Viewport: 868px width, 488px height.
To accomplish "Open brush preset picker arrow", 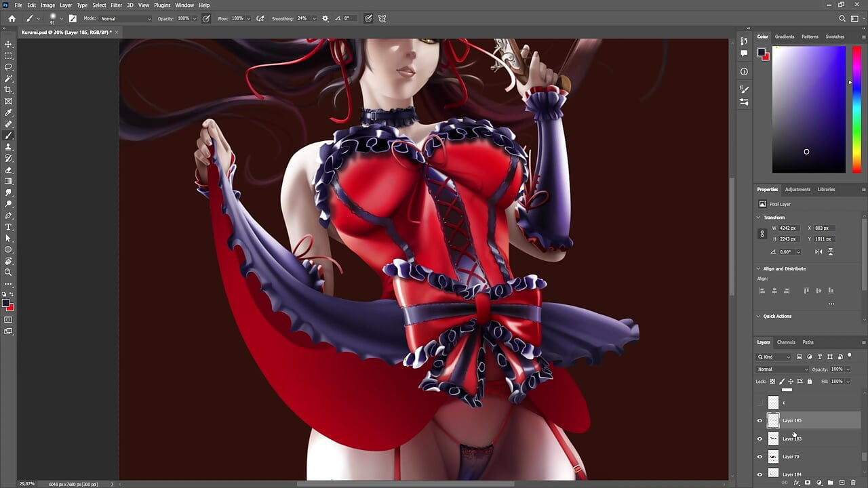I will pos(60,18).
